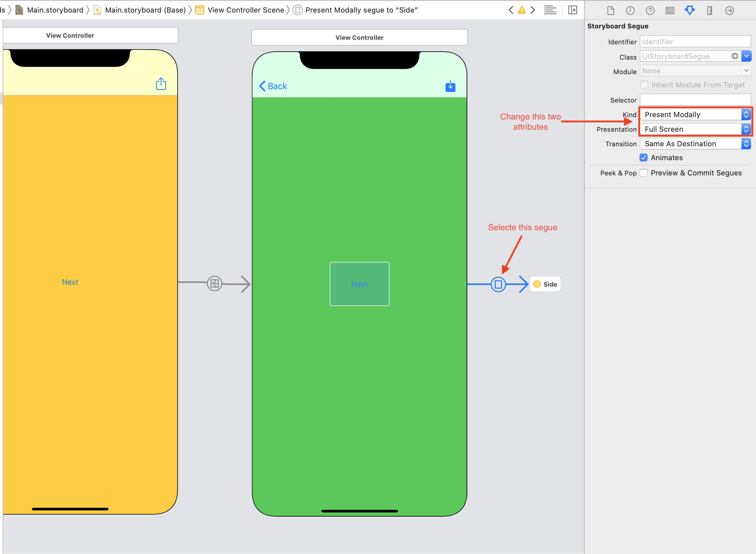Click the navigation history back arrow
Screen dimensions: 756x554
(510, 9)
